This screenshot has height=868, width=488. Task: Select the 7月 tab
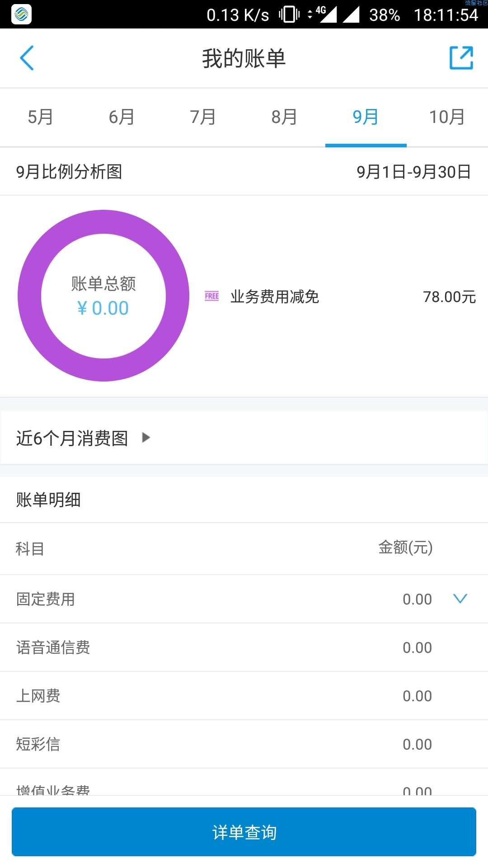pyautogui.click(x=203, y=117)
